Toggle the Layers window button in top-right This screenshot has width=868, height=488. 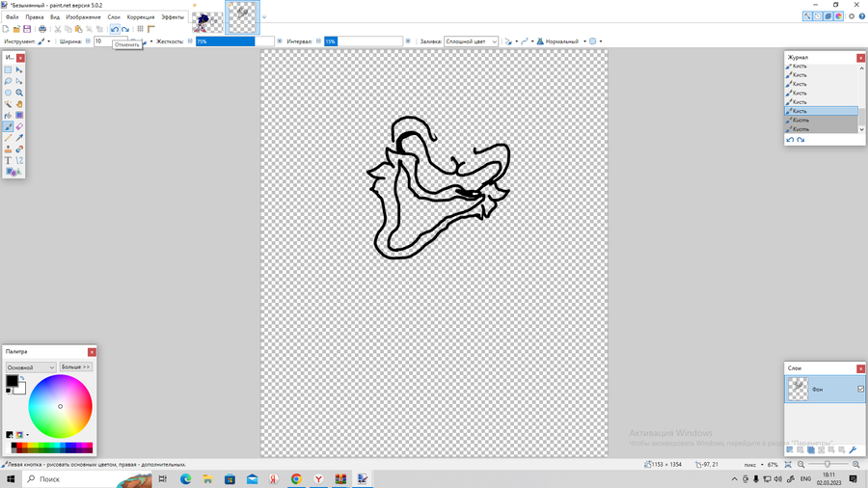click(x=828, y=16)
